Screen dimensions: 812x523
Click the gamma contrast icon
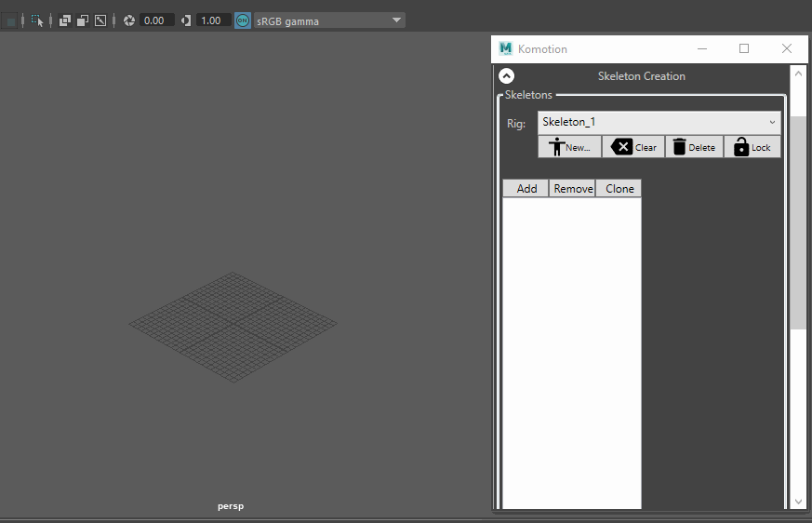186,20
